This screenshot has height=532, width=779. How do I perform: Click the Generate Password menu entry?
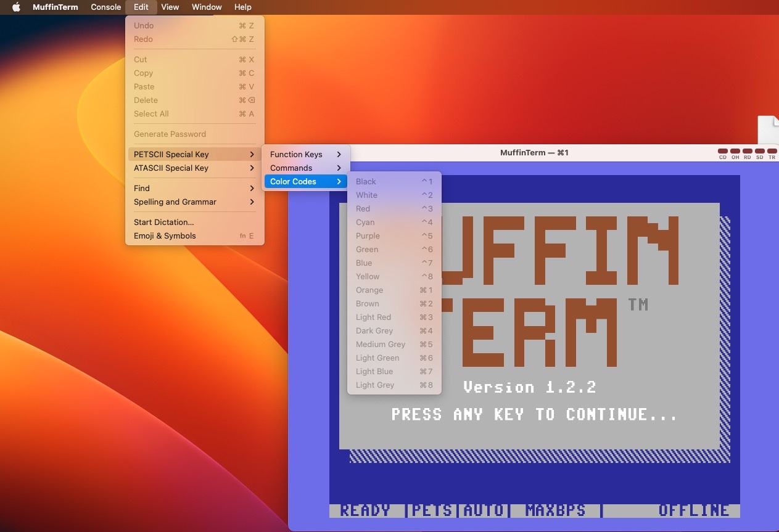coord(195,134)
